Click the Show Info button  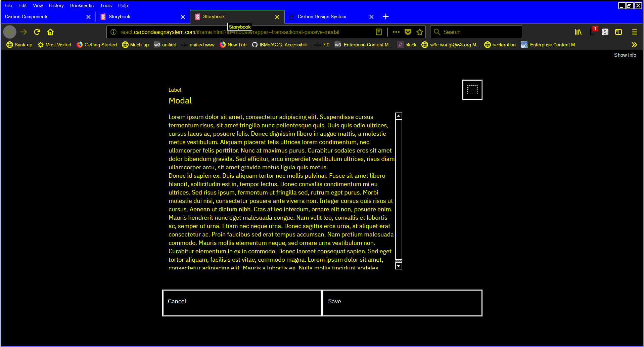(x=625, y=55)
